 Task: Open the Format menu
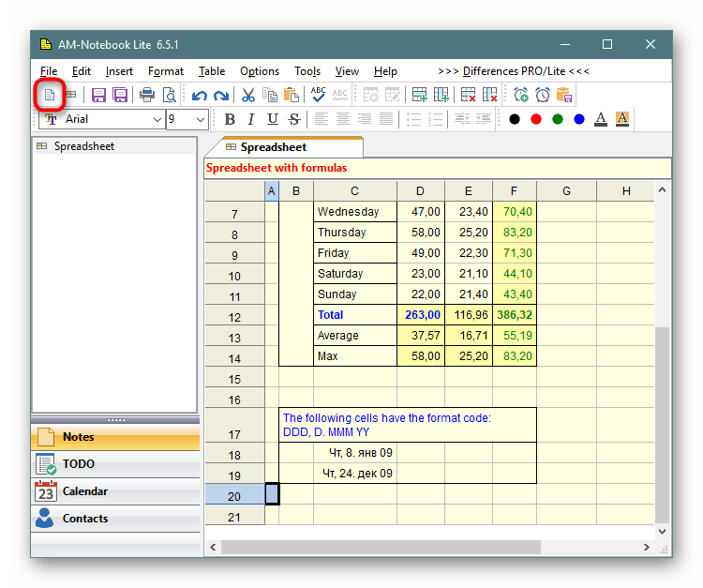pos(166,71)
